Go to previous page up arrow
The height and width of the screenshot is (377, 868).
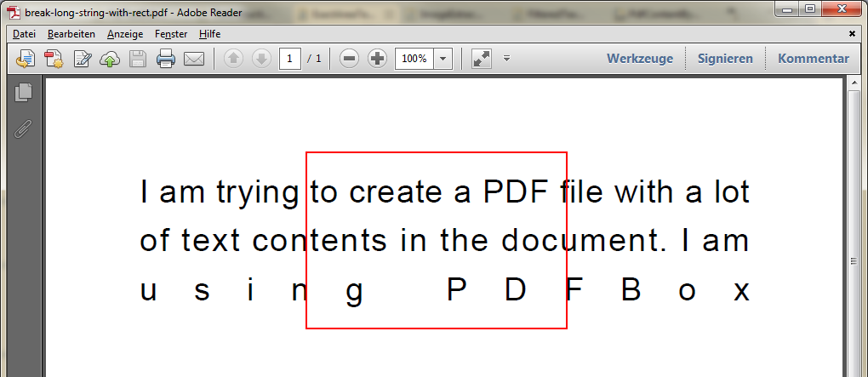[x=234, y=59]
